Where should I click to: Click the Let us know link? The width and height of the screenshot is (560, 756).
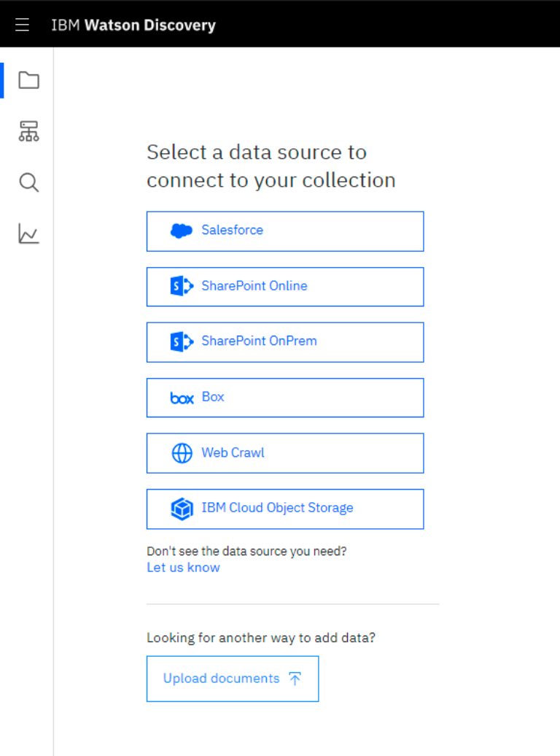tap(183, 568)
